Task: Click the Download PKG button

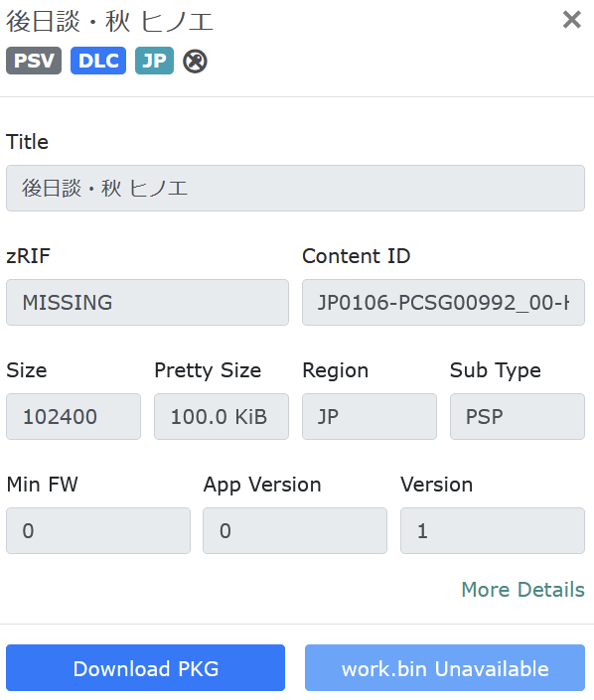Action: click(x=146, y=668)
